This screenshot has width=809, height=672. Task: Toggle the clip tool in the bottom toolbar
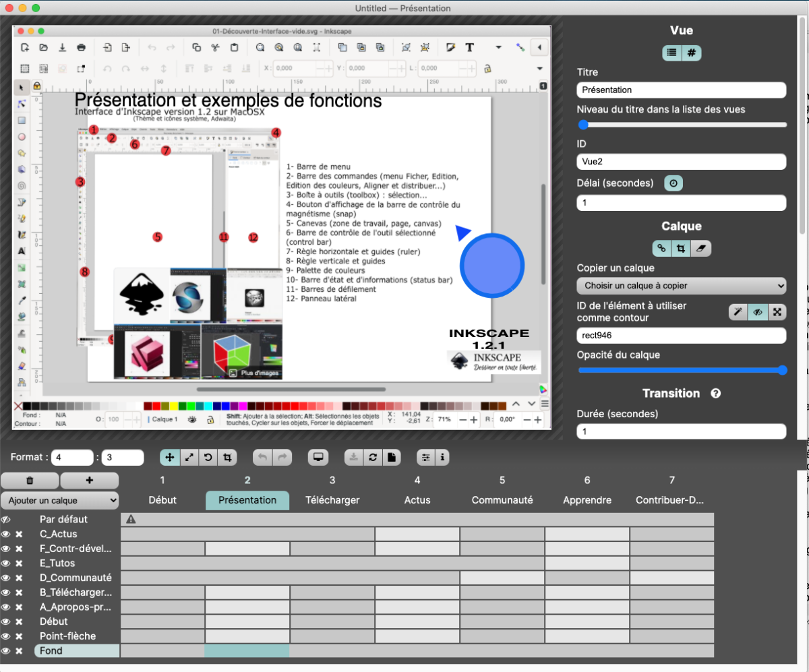pyautogui.click(x=228, y=458)
